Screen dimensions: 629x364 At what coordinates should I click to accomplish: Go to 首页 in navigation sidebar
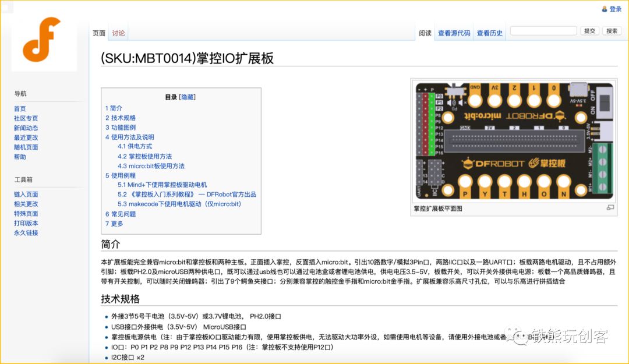(x=20, y=109)
